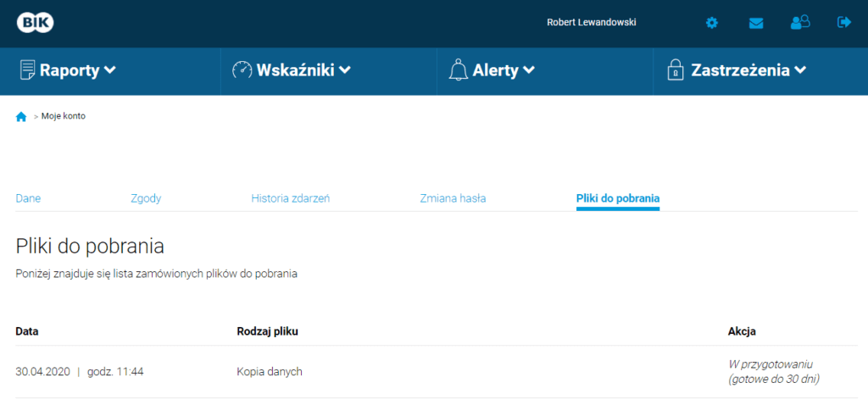Click the date 30.04.2020
The height and width of the screenshot is (405, 868).
[42, 372]
